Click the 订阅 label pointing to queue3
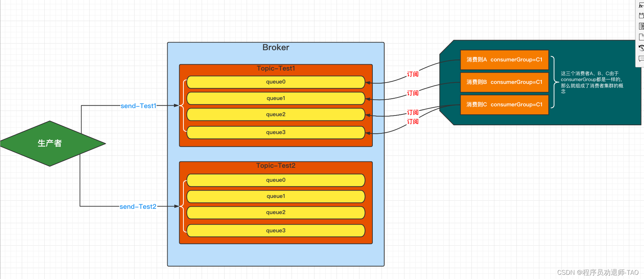The height and width of the screenshot is (279, 644). pyautogui.click(x=413, y=121)
